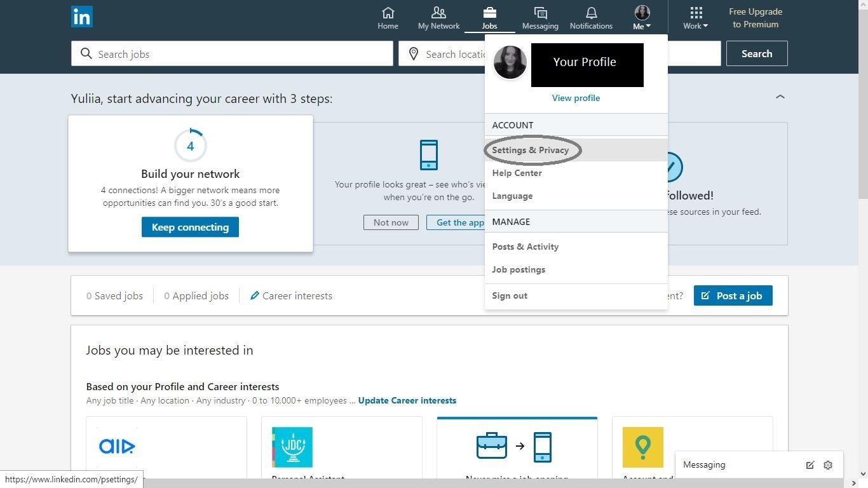This screenshot has height=488, width=868.
Task: Open the JDC job card logo
Action: [x=292, y=447]
